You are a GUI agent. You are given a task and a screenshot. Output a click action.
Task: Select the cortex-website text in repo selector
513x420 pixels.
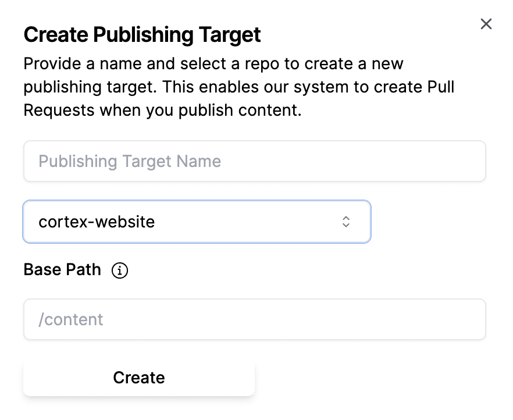coord(97,222)
